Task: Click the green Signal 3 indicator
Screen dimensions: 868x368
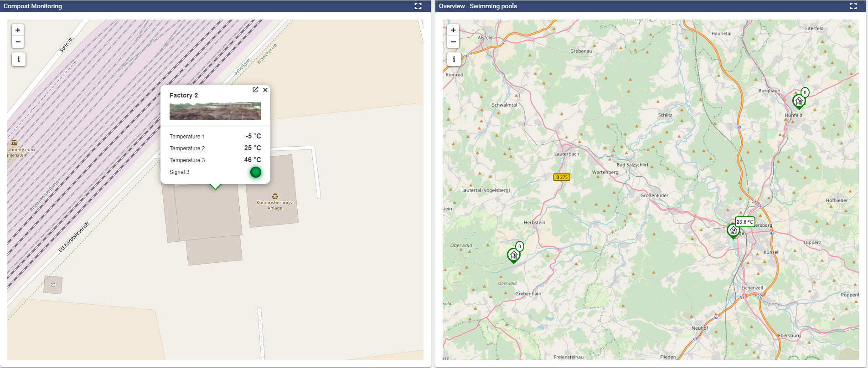Action: point(256,172)
